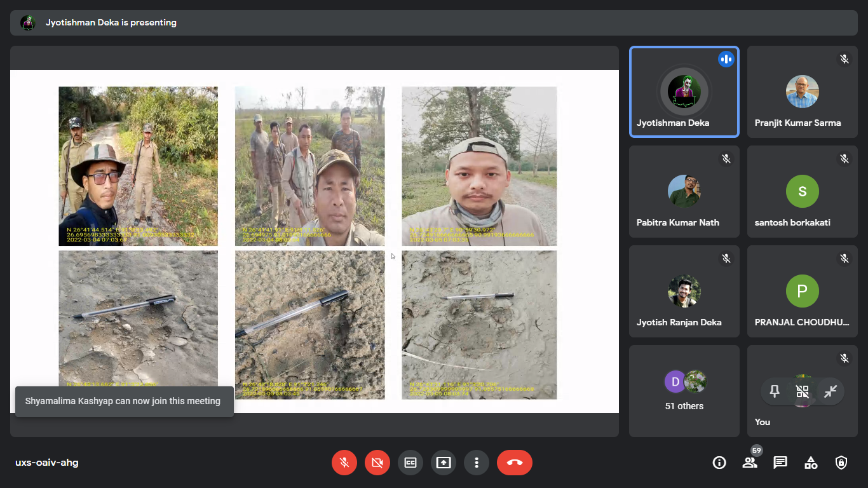Minimize your self-view tile
The height and width of the screenshot is (488, 868).
coord(830,392)
